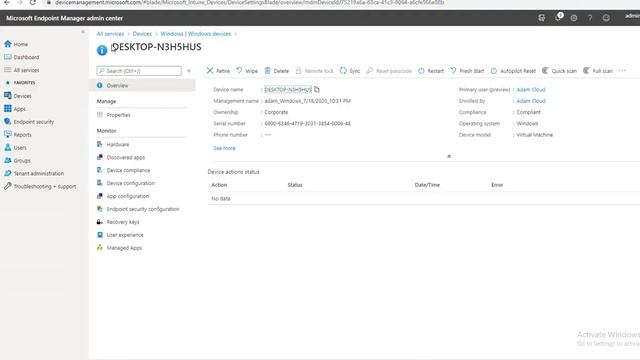This screenshot has height=360, width=640.
Task: Open portal settings gear in header
Action: pyautogui.click(x=573, y=18)
